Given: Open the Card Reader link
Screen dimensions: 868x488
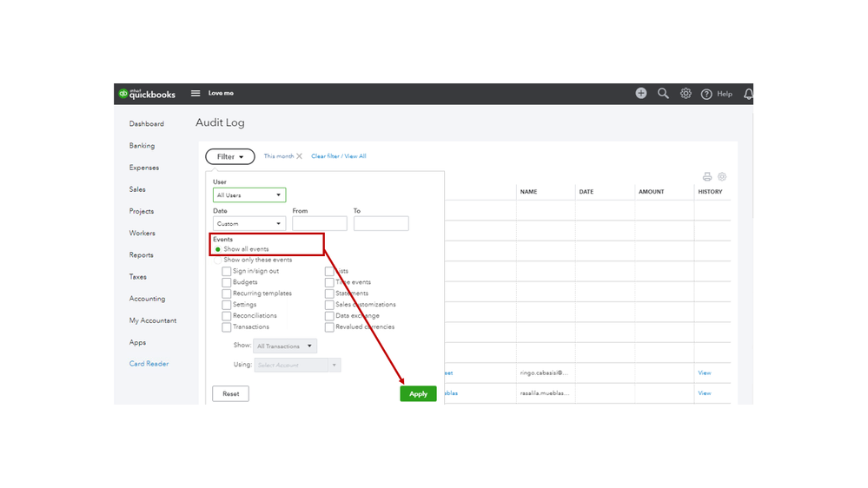Looking at the screenshot, I should coord(149,364).
